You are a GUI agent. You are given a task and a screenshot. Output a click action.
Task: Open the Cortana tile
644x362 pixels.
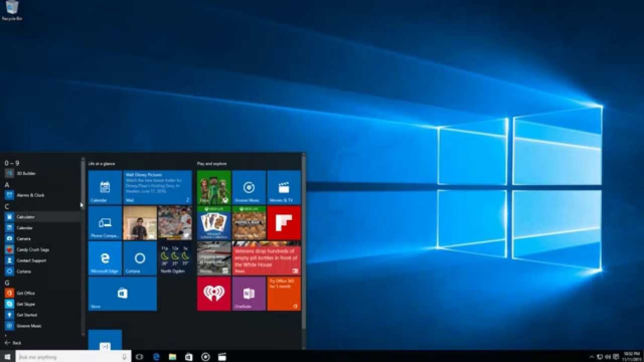click(x=140, y=258)
